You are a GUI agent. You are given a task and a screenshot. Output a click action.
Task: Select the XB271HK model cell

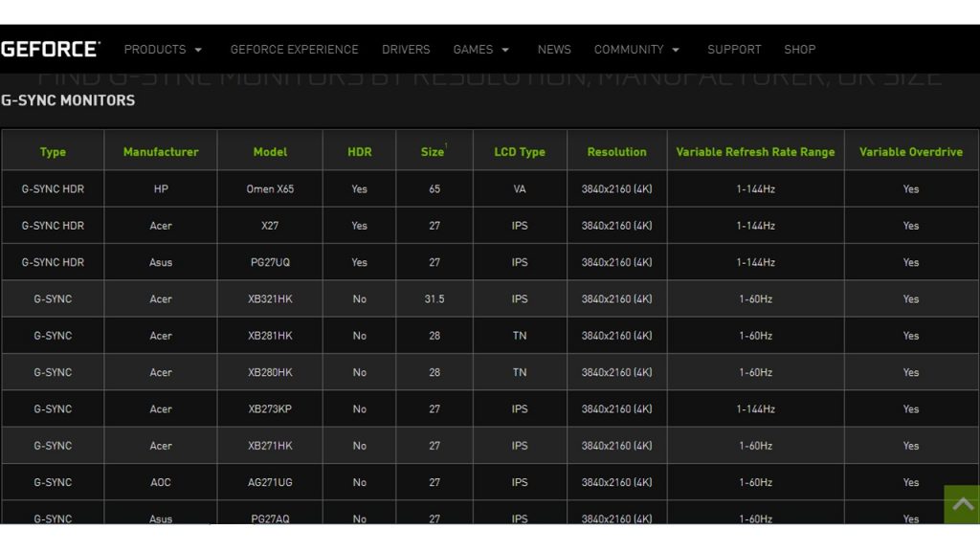[x=270, y=446]
